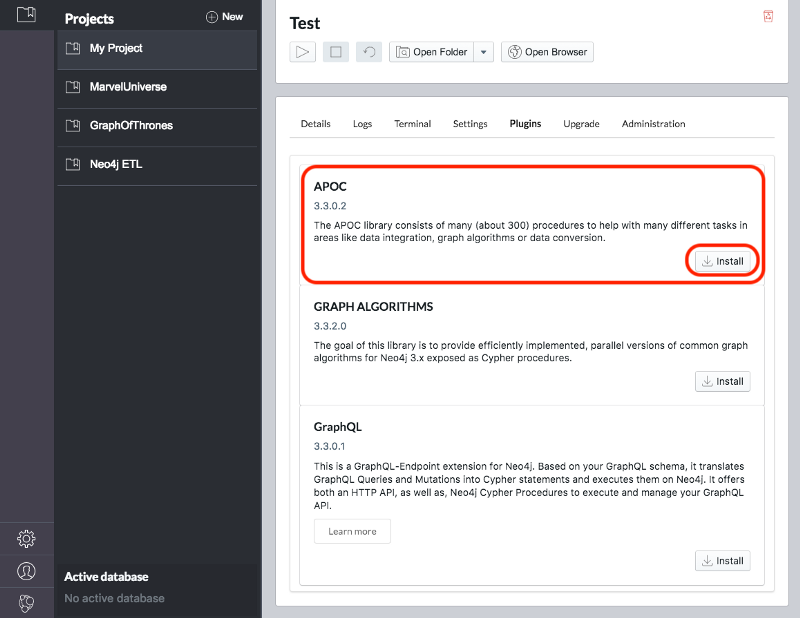Viewport: 800px width, 618px height.
Task: Go to the Administration tab
Action: click(653, 124)
